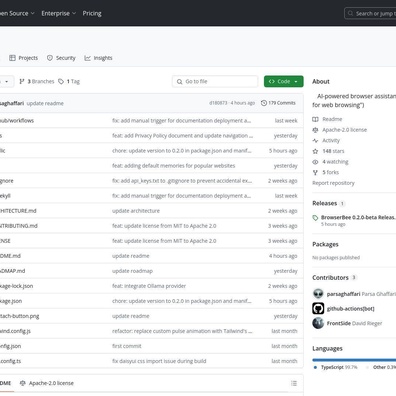Open the 'update readme' latest commit message in header

[45, 103]
